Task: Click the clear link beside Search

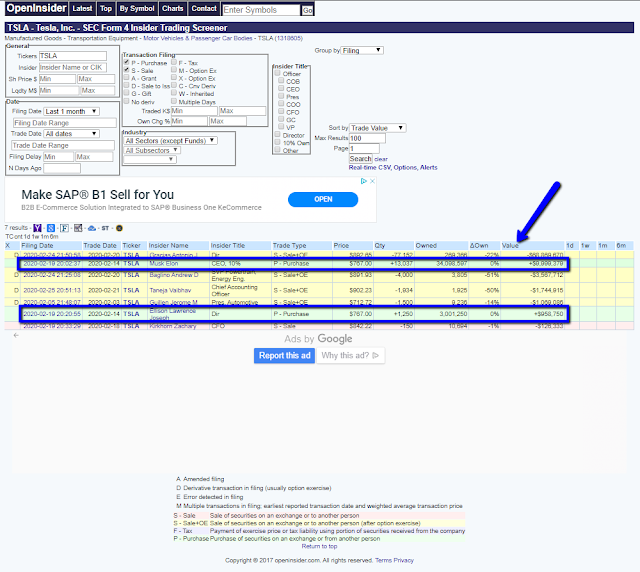Action: coord(381,159)
